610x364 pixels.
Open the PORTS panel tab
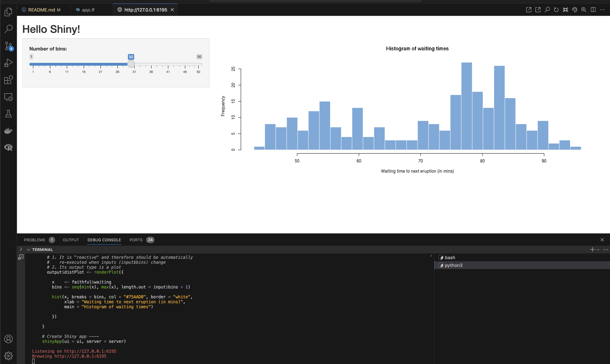[136, 240]
